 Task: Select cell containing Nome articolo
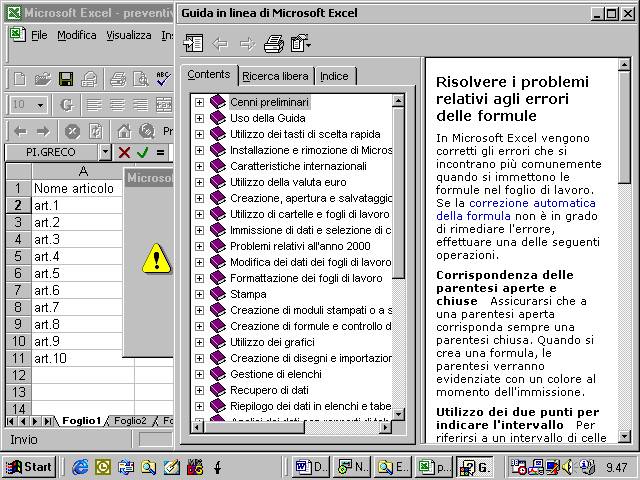78,188
